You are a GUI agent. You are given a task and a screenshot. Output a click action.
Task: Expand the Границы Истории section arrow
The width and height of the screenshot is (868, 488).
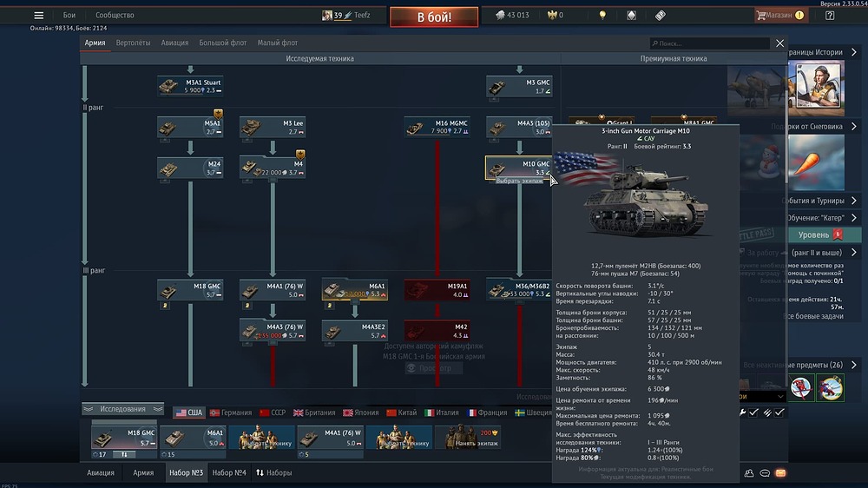[854, 52]
